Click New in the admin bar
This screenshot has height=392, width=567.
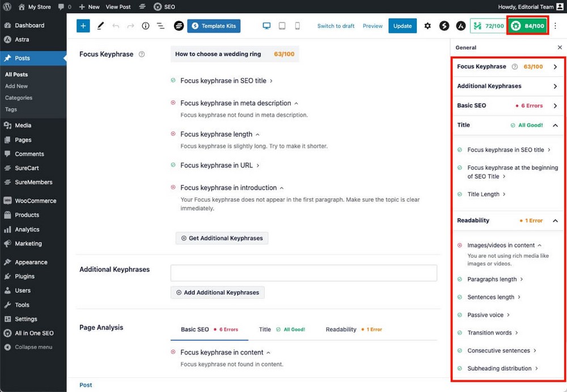click(x=89, y=6)
